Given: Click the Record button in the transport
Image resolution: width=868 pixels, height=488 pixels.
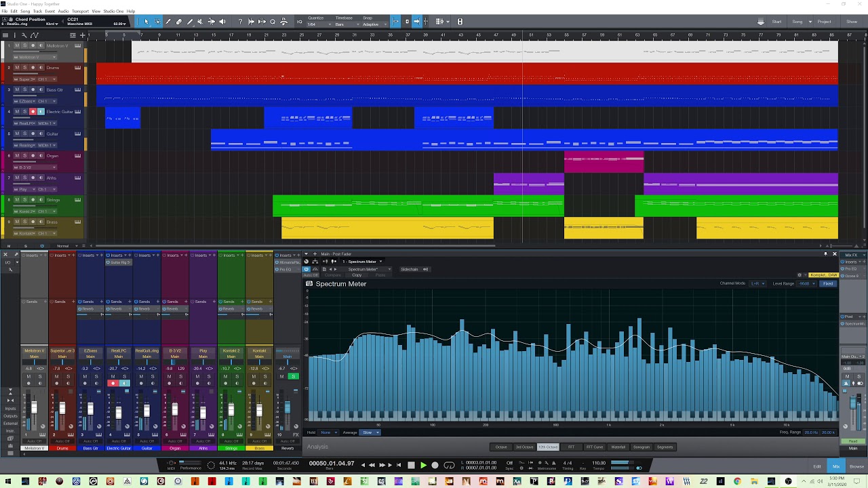Looking at the screenshot, I should tap(435, 465).
